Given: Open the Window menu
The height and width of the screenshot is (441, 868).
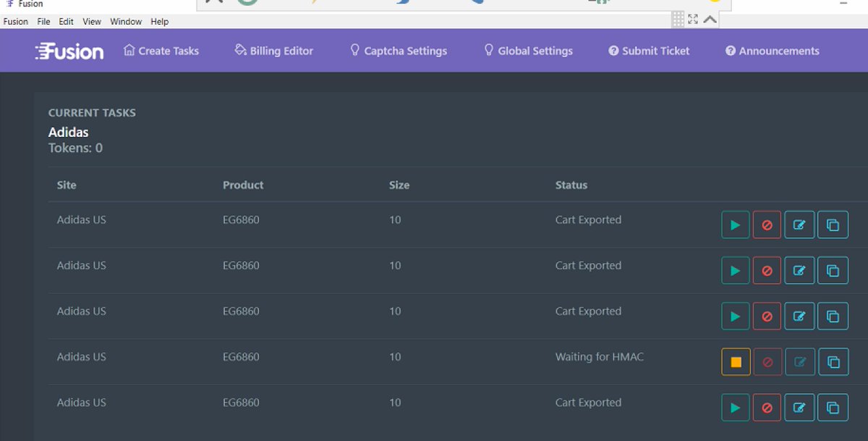Looking at the screenshot, I should click(125, 21).
